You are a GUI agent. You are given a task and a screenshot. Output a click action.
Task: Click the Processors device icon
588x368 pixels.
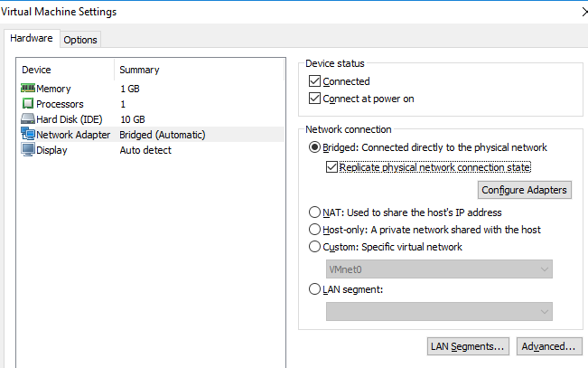tap(27, 104)
